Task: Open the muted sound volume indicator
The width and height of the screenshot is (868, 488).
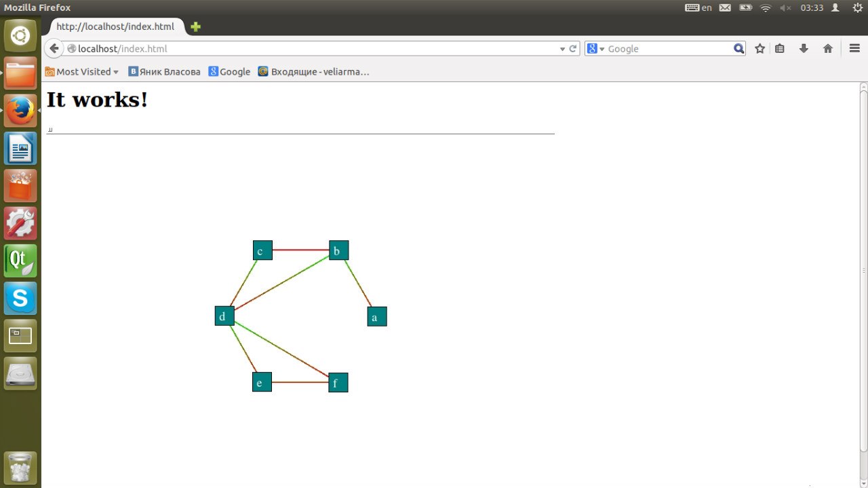Action: pyautogui.click(x=785, y=7)
